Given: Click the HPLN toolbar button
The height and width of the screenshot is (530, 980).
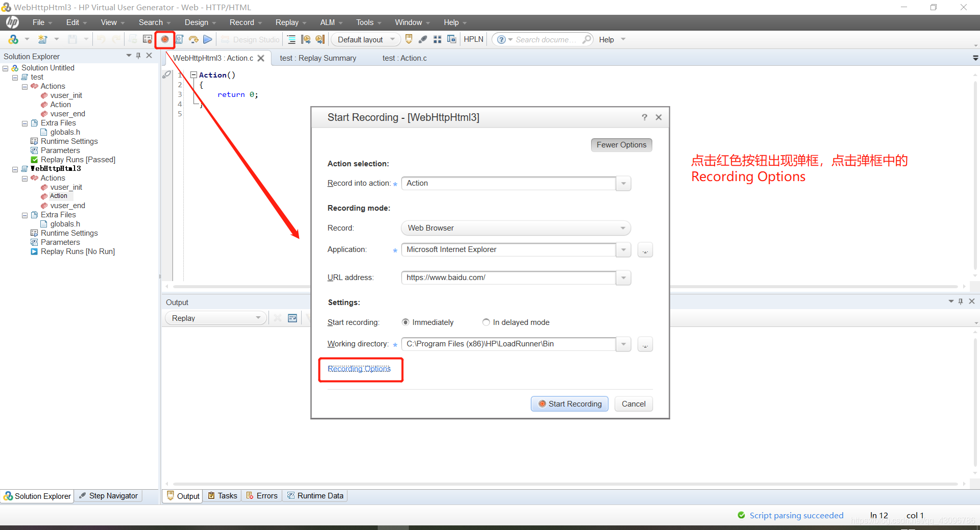Looking at the screenshot, I should click(473, 39).
